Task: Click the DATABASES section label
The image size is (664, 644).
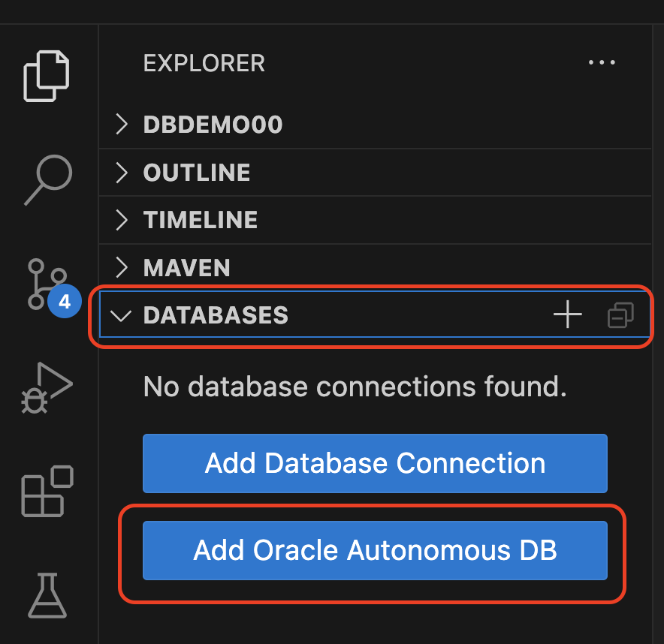Action: (x=216, y=315)
